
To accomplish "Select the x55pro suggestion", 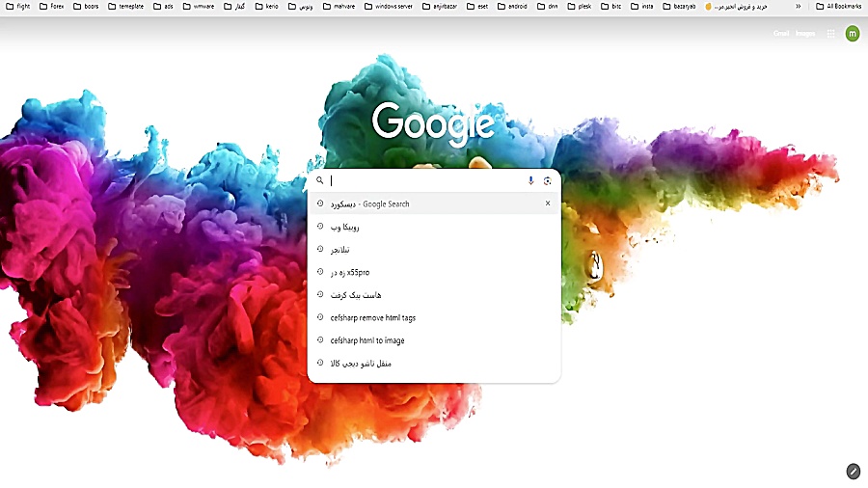I will tap(434, 272).
